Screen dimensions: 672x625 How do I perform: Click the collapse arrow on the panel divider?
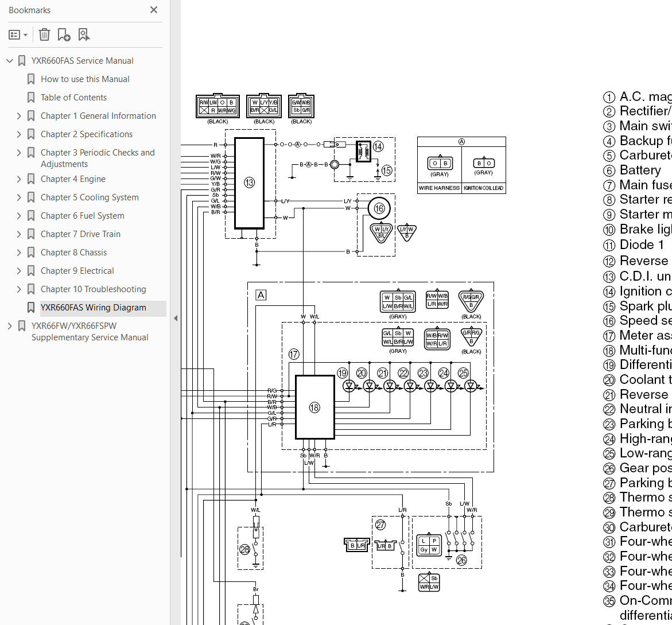click(176, 318)
